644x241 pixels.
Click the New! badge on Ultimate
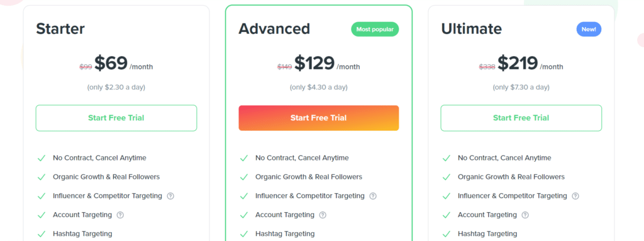coord(589,29)
